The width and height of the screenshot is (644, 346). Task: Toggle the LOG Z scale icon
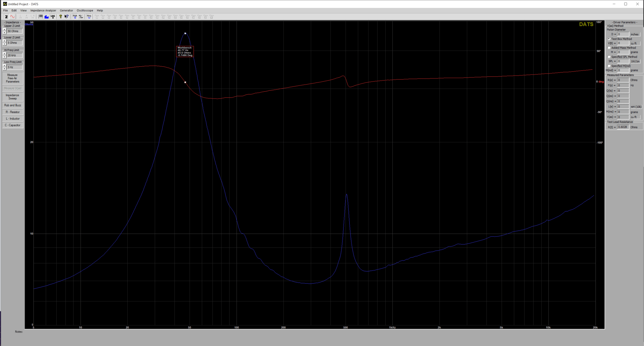(53, 17)
